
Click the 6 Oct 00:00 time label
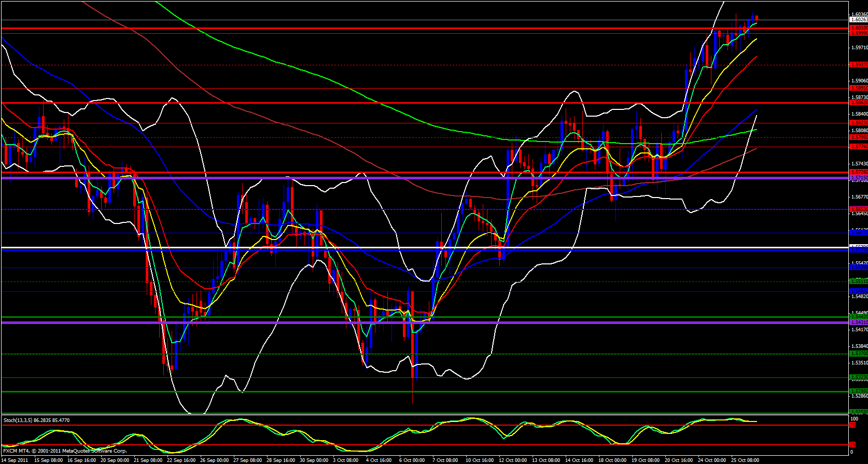tap(412, 460)
